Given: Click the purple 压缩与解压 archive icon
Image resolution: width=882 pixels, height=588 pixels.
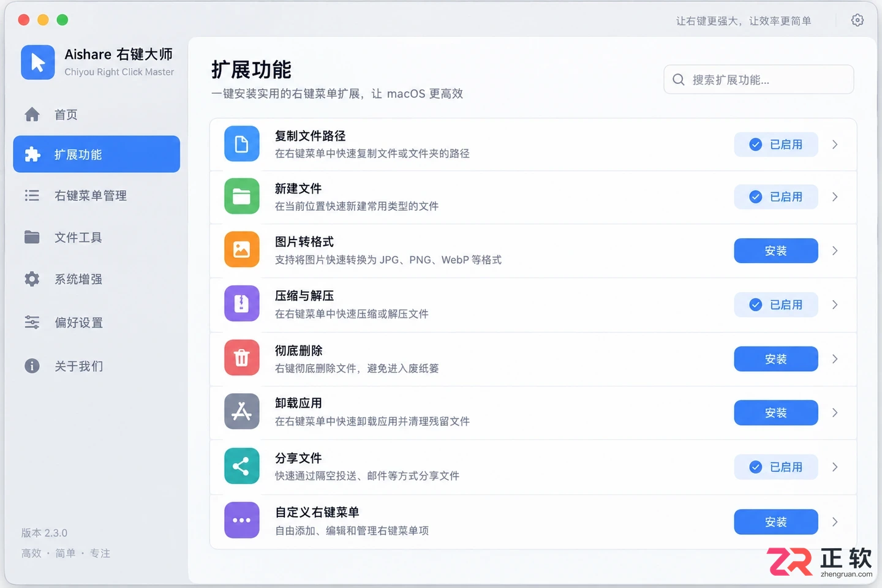Looking at the screenshot, I should 242,304.
